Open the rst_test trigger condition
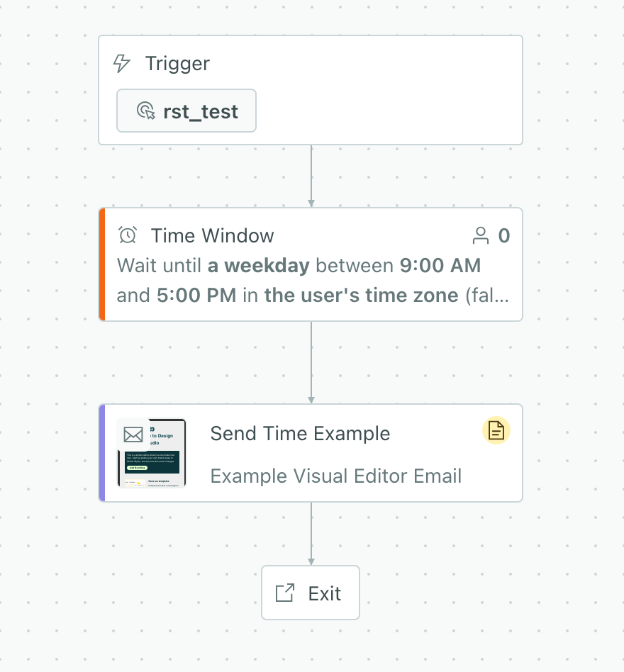Screen dimensions: 624x672 (186, 111)
